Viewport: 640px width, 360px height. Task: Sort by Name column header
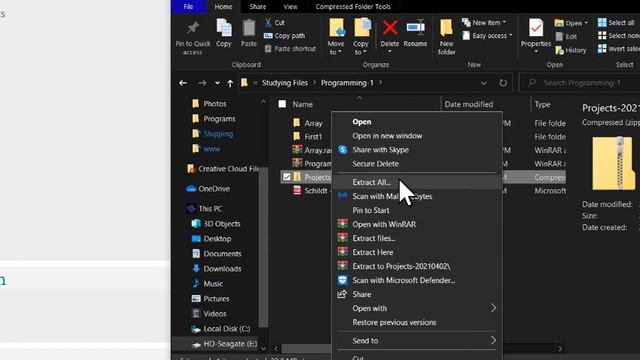click(302, 104)
